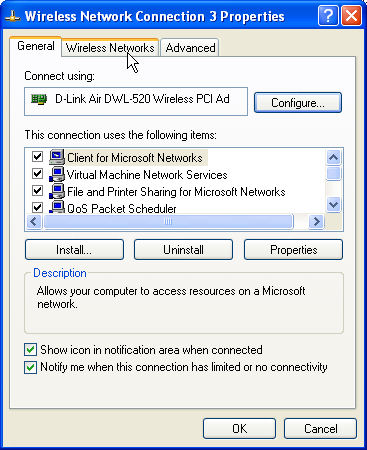Open the help question mark button

328,15
